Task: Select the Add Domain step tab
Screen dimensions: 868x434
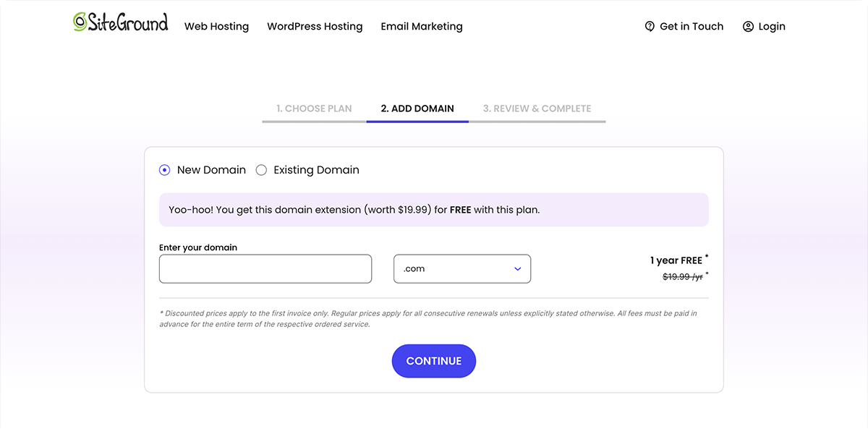Action: coord(417,109)
